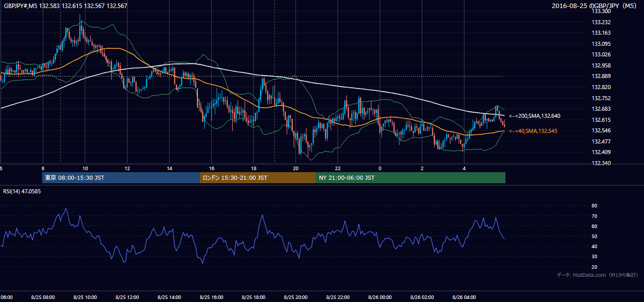The width and height of the screenshot is (644, 302).
Task: Click the GBPJPY#,M5 symbol header text
Action: coord(66,6)
